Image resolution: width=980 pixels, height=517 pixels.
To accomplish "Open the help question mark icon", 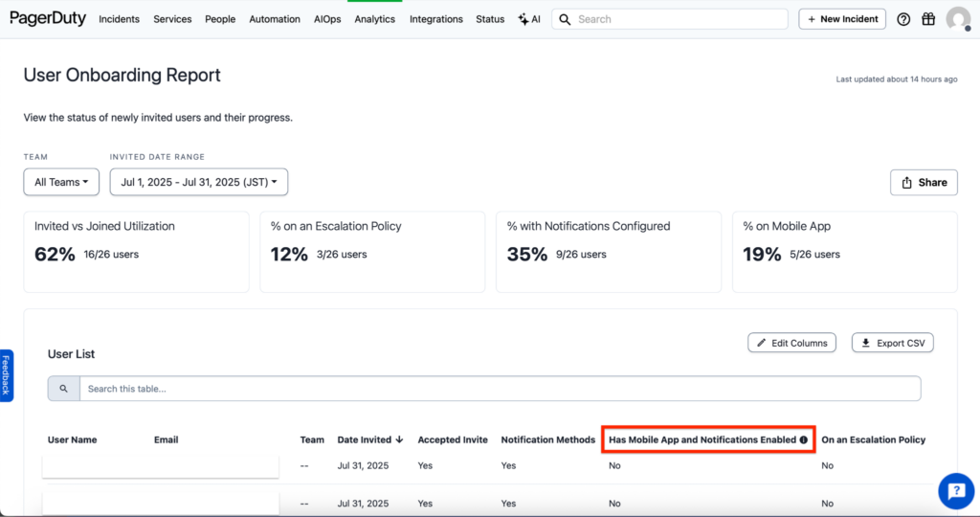I will click(x=903, y=19).
